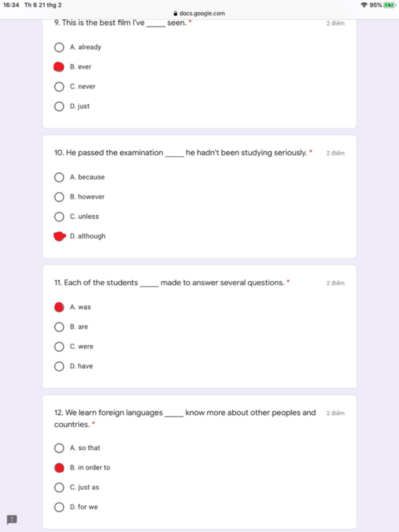The image size is (399, 532).
Task: Choose answer C. never
Action: [59, 87]
